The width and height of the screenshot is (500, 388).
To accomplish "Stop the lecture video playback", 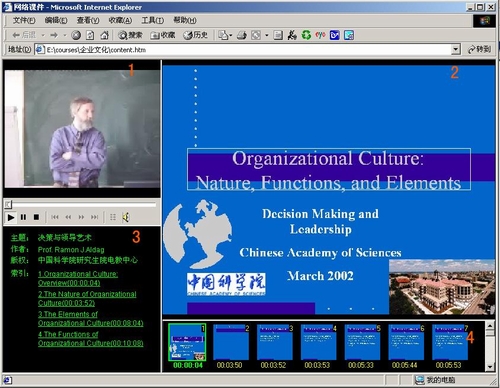I will point(36,217).
